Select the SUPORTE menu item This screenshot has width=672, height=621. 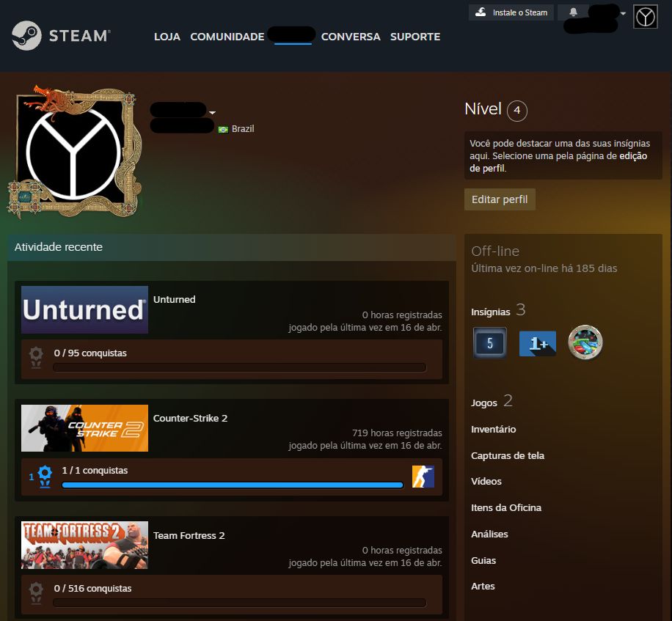(x=414, y=37)
